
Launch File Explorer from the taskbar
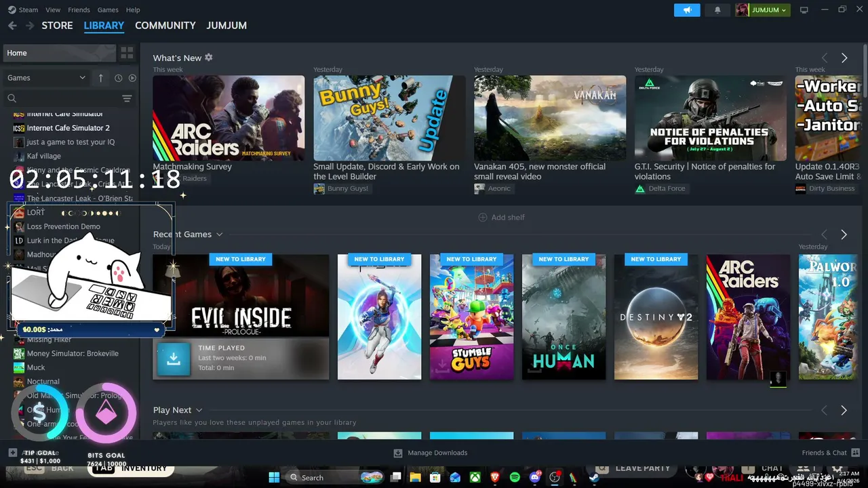(415, 478)
